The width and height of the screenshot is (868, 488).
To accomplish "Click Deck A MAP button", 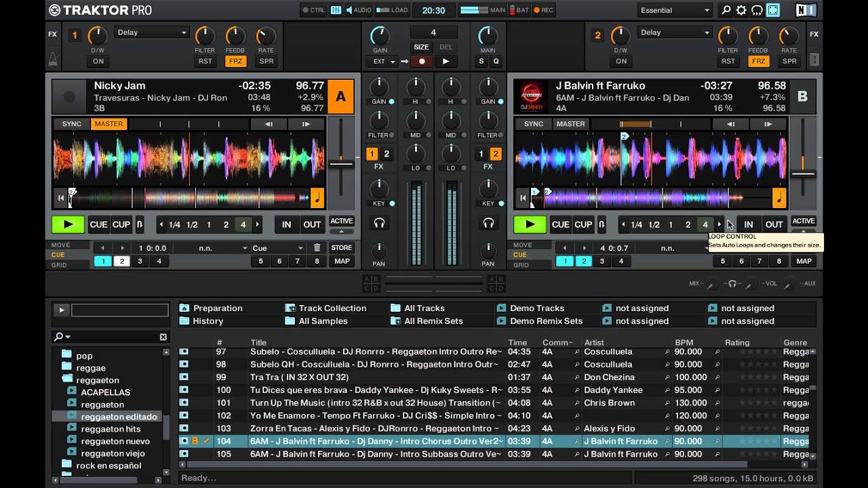I will (342, 261).
